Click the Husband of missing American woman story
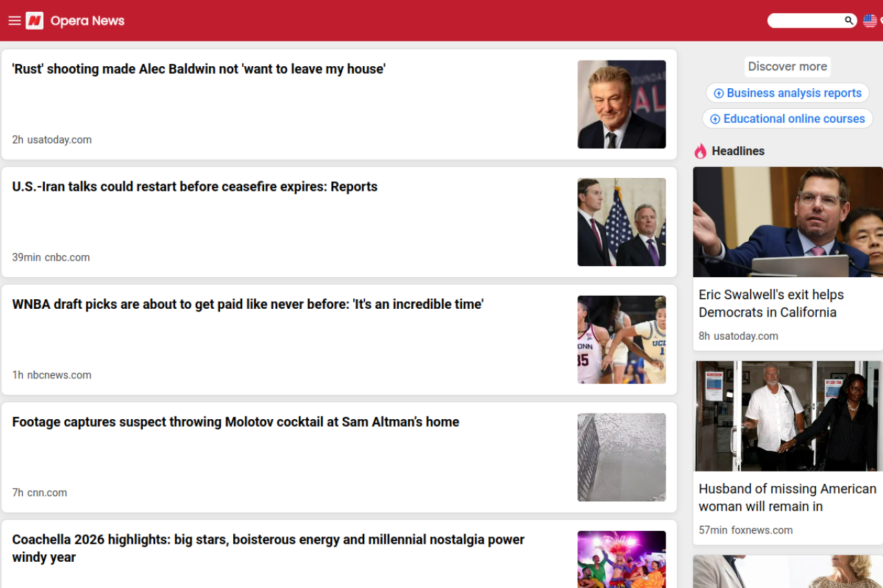 [x=787, y=497]
